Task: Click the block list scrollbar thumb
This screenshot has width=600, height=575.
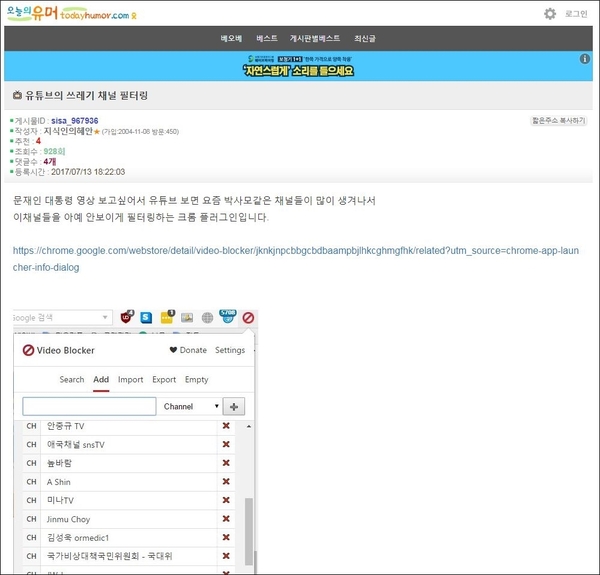Action: coord(249,531)
